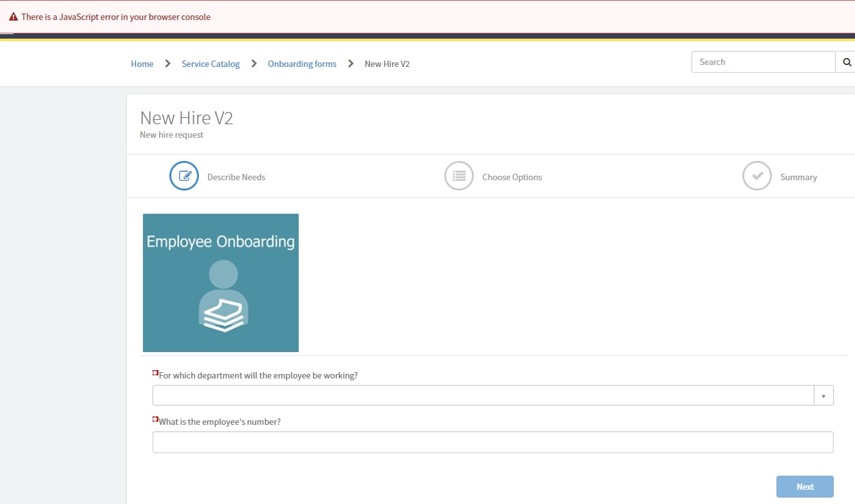Click the employee's number question label
The image size is (855, 504).
(220, 422)
